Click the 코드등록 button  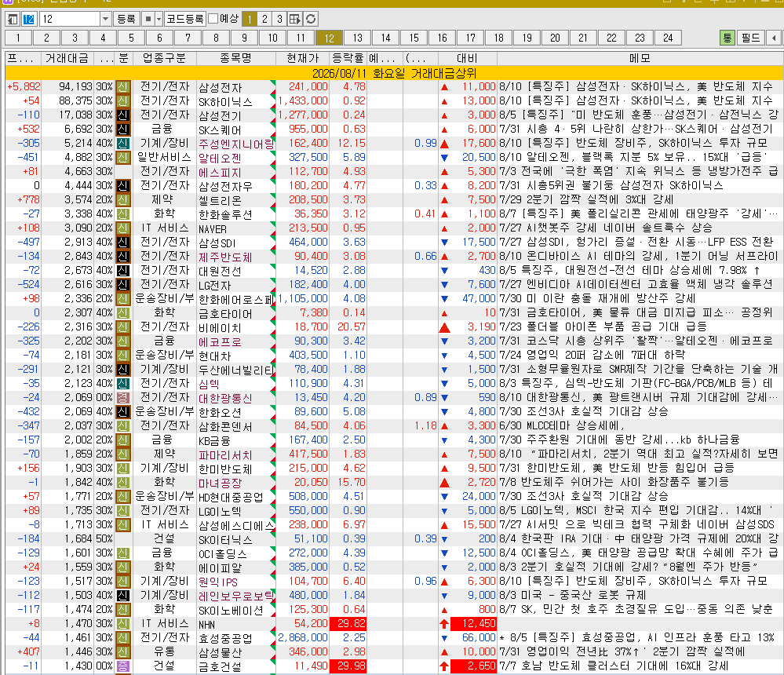[x=185, y=19]
